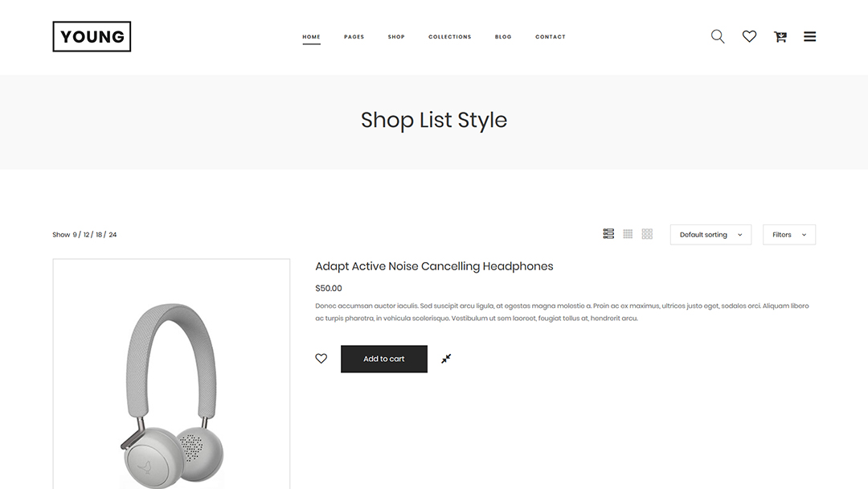Open the headphones product image
Screen dimensions: 868x489
(172, 374)
